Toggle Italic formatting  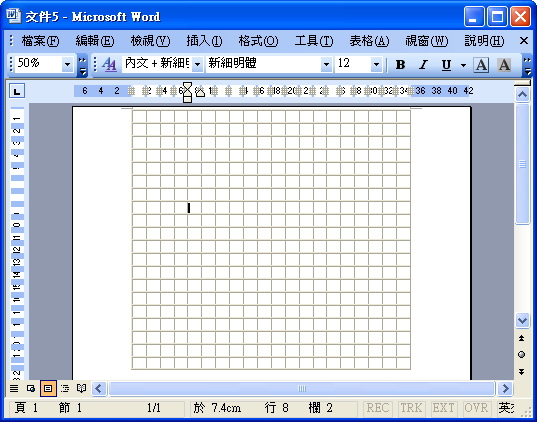(x=424, y=64)
